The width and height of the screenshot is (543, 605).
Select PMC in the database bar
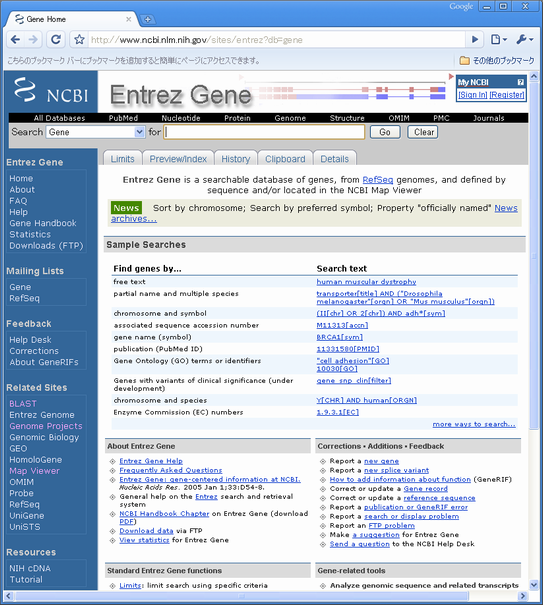point(441,118)
